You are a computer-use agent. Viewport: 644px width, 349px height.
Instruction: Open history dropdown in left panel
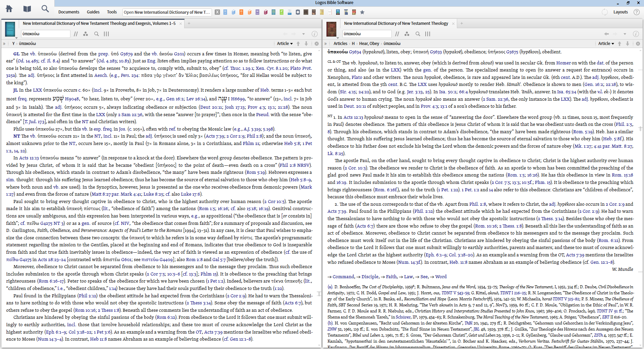pyautogui.click(x=303, y=34)
